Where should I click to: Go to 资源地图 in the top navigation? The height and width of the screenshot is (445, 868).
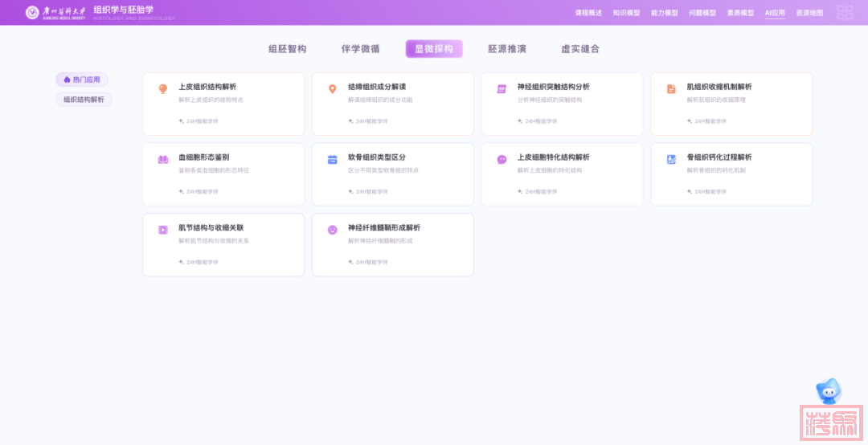[x=809, y=13]
